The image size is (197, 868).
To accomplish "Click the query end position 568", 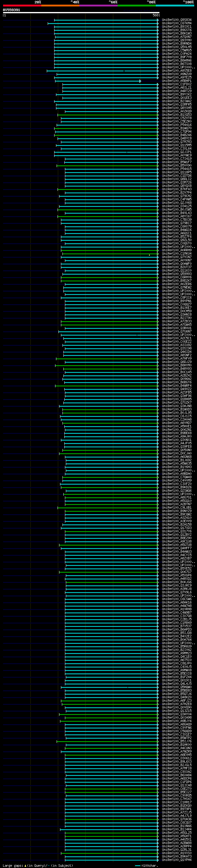I will 155,15.
